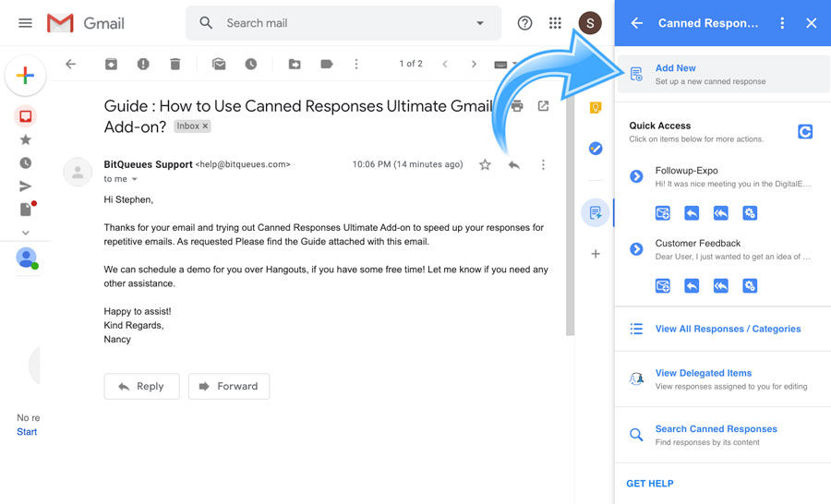Image resolution: width=831 pixels, height=504 pixels.
Task: Click in the Search mail field
Action: click(342, 23)
